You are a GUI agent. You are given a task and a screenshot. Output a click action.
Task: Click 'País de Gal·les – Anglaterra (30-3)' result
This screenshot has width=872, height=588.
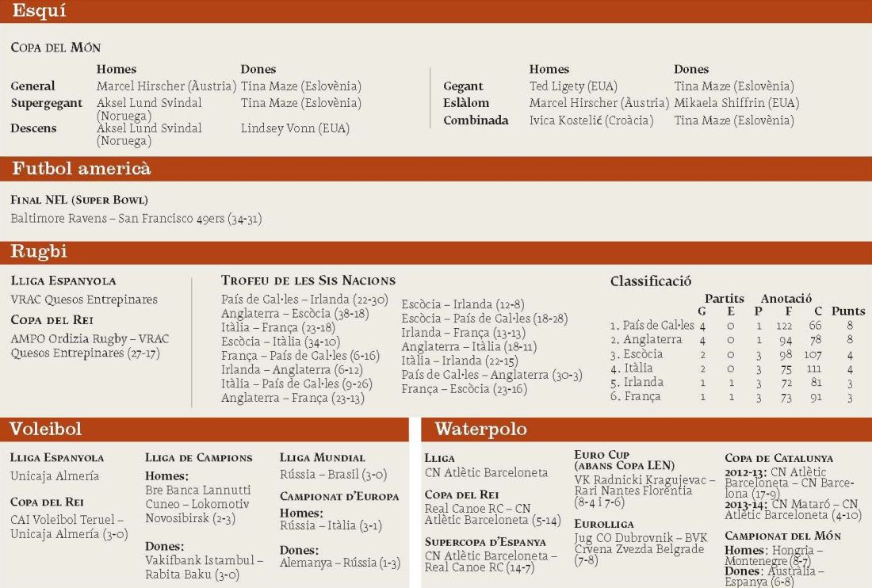click(x=491, y=375)
